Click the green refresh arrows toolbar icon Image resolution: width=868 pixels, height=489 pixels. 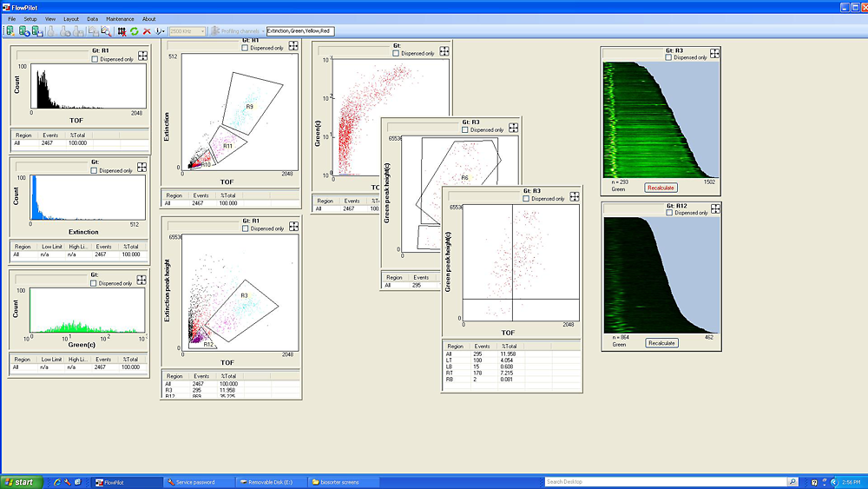[x=135, y=31]
